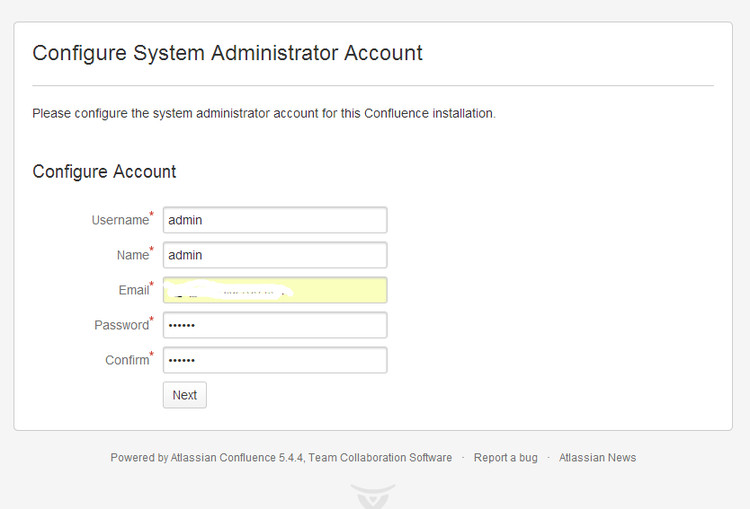
Task: Focus the Confirm password field
Action: pyautogui.click(x=275, y=360)
